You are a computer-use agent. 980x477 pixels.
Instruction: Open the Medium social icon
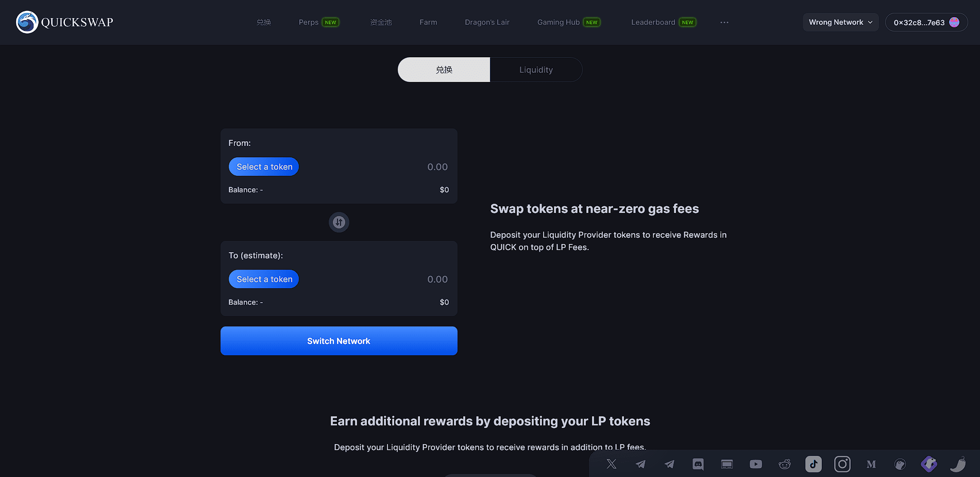(871, 464)
